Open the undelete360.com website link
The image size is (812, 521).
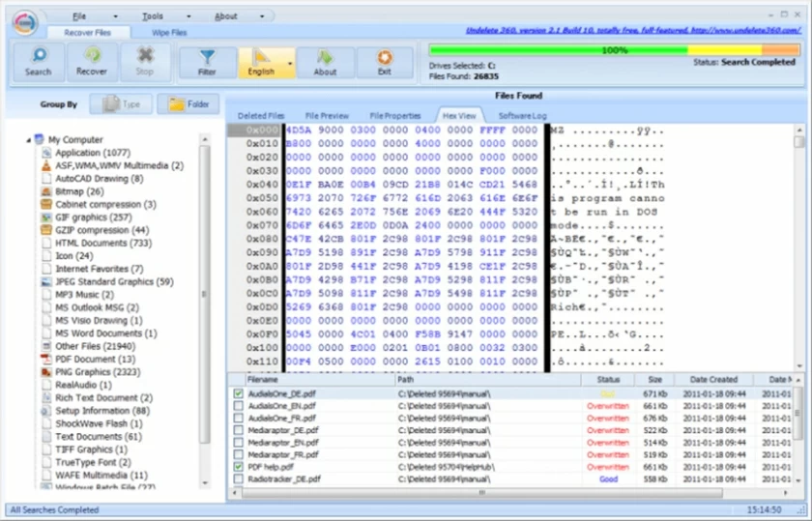point(633,31)
